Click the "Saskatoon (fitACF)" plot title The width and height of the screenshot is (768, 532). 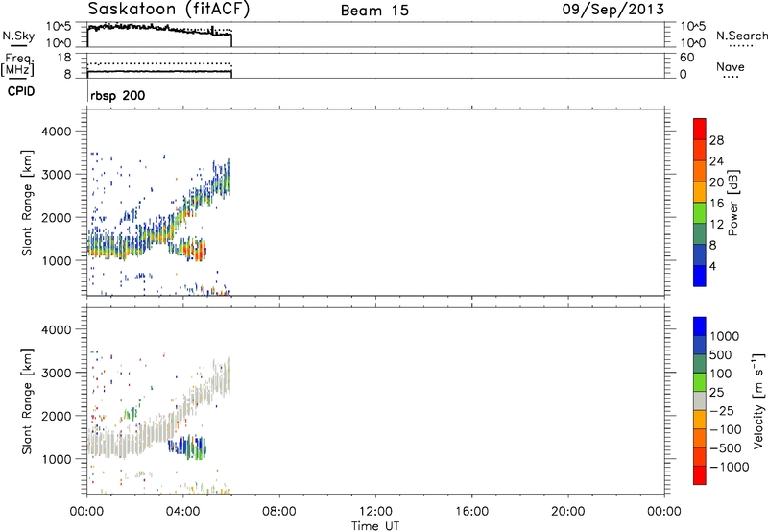point(169,10)
